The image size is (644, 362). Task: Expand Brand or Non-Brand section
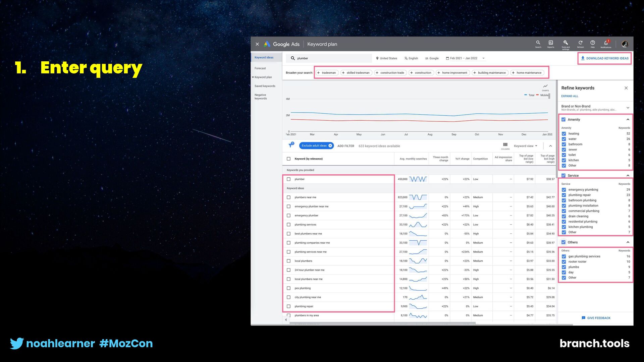click(x=628, y=108)
